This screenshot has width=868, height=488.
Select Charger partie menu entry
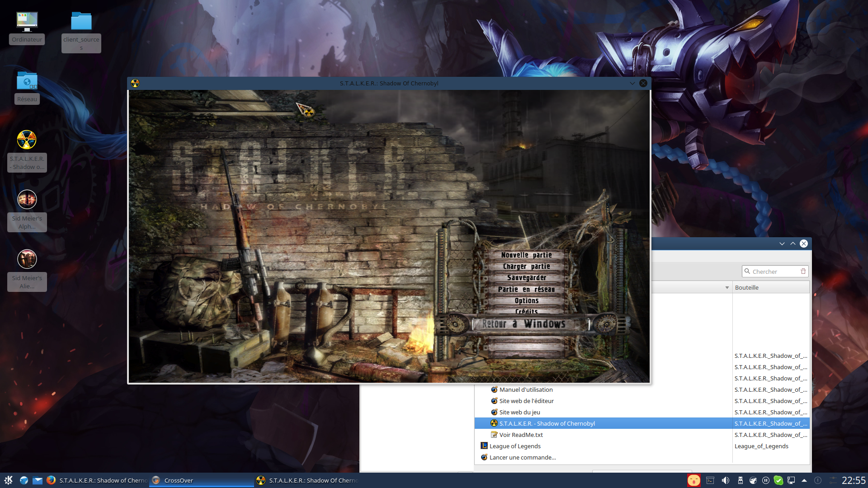coord(526,267)
